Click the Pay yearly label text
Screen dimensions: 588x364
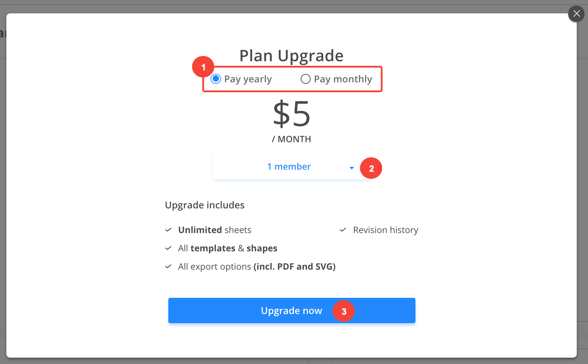click(x=248, y=79)
